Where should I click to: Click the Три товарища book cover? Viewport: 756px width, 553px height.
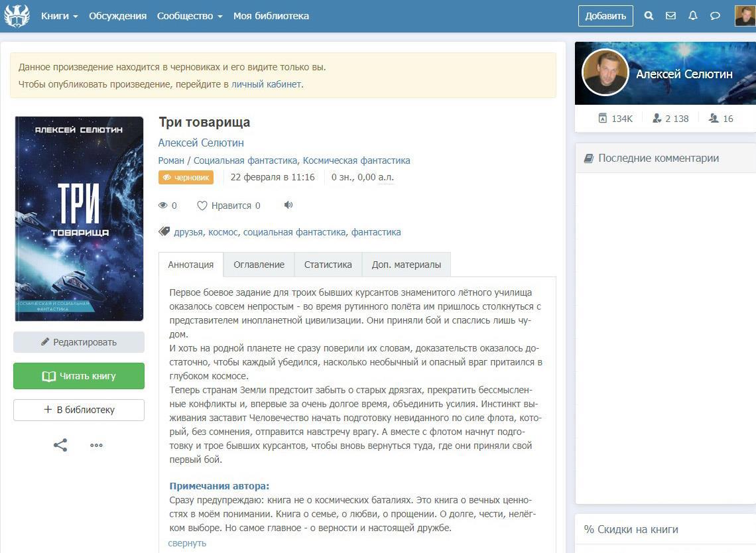tap(79, 218)
